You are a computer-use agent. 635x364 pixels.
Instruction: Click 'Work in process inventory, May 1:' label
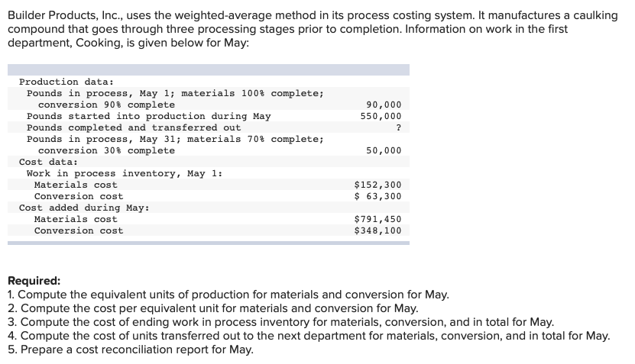125,173
